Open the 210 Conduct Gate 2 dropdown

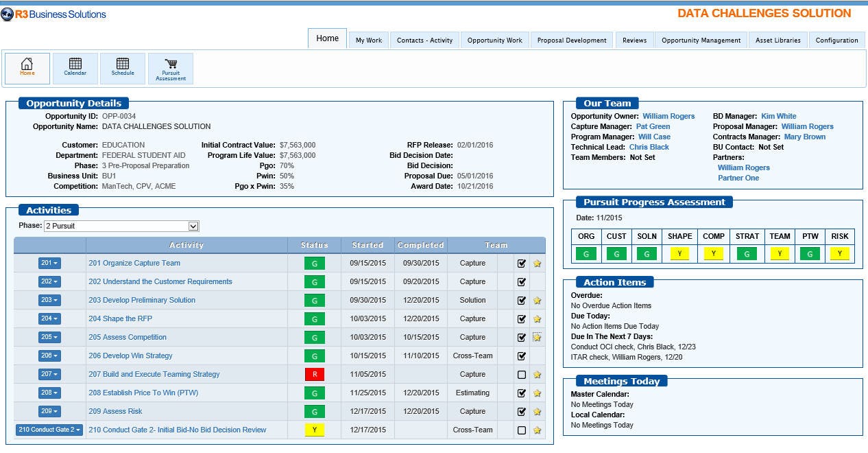[49, 430]
